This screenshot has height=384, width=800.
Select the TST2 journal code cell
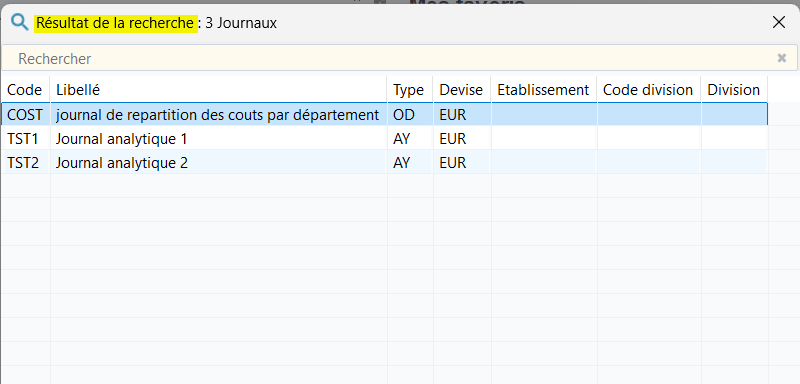coord(23,163)
